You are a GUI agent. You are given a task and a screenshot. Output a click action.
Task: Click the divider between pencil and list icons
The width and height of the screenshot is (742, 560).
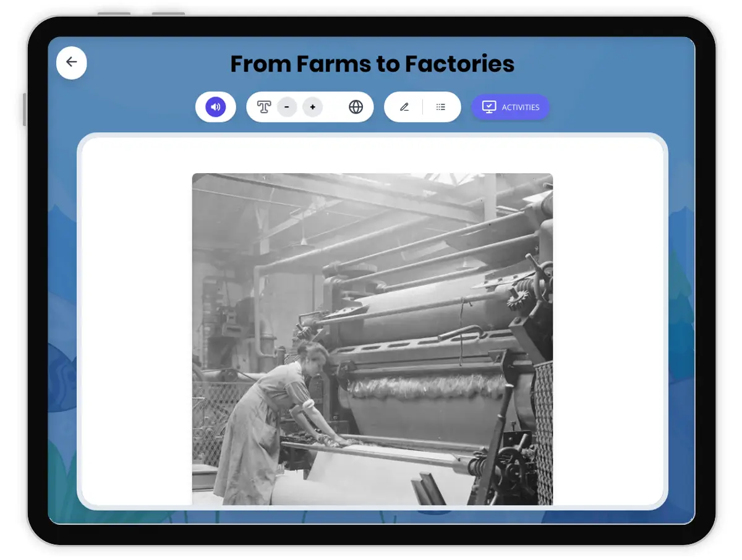pyautogui.click(x=423, y=107)
